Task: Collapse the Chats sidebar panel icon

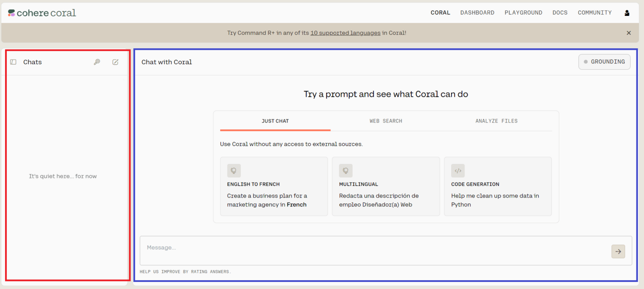Action: click(x=13, y=62)
